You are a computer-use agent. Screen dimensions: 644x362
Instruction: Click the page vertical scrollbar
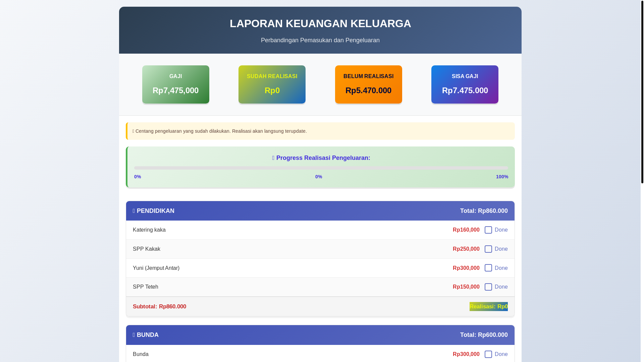point(642,92)
